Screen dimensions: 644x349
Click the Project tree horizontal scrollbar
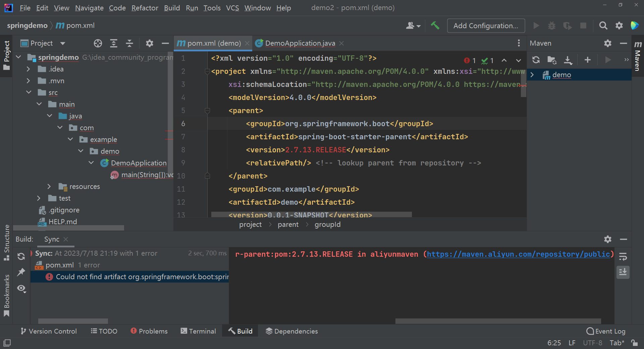pyautogui.click(x=68, y=228)
